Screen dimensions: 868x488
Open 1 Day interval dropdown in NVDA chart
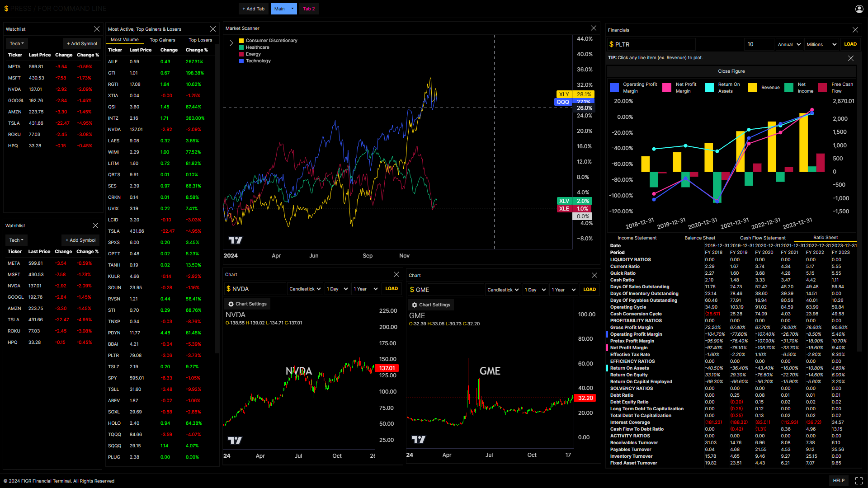[337, 289]
